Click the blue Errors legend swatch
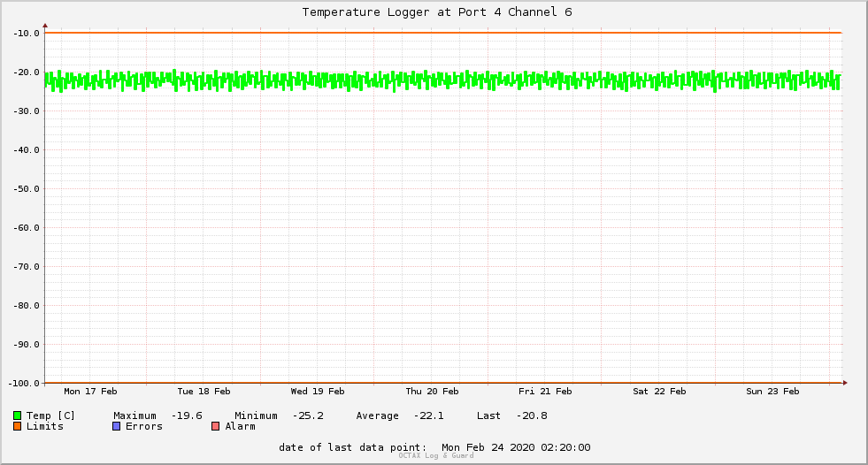The height and width of the screenshot is (465, 868). (x=116, y=426)
